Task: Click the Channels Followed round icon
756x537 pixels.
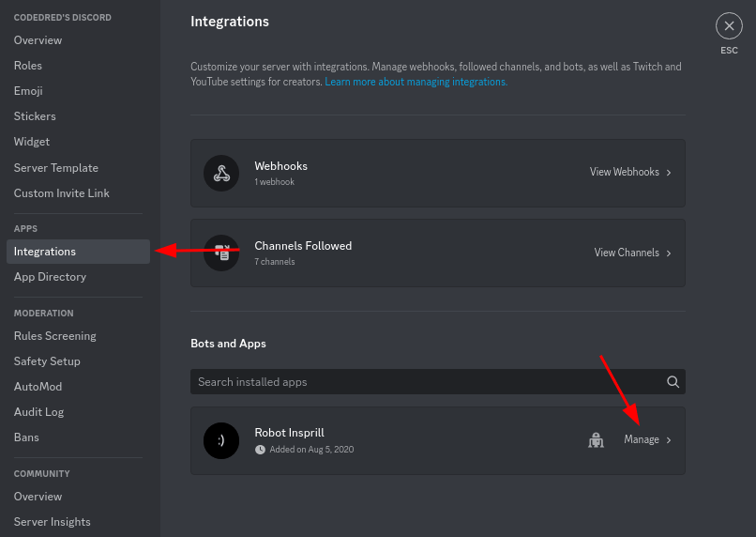Action: [x=221, y=253]
